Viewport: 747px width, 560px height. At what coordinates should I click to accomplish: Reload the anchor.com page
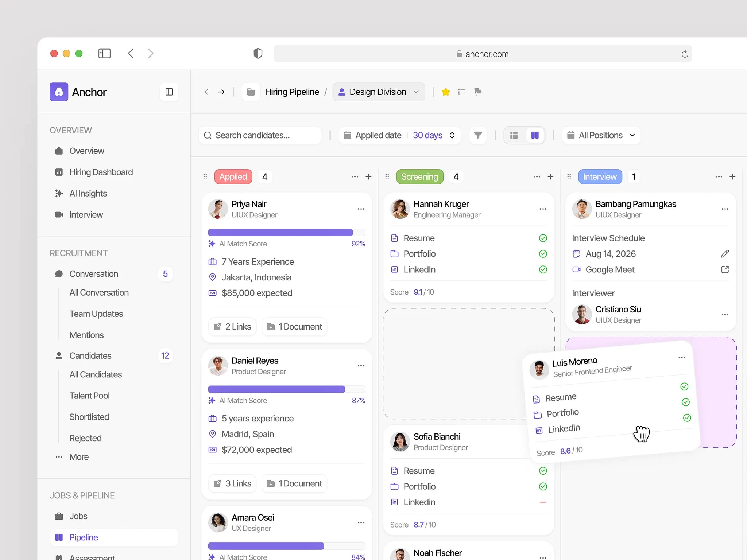point(685,54)
